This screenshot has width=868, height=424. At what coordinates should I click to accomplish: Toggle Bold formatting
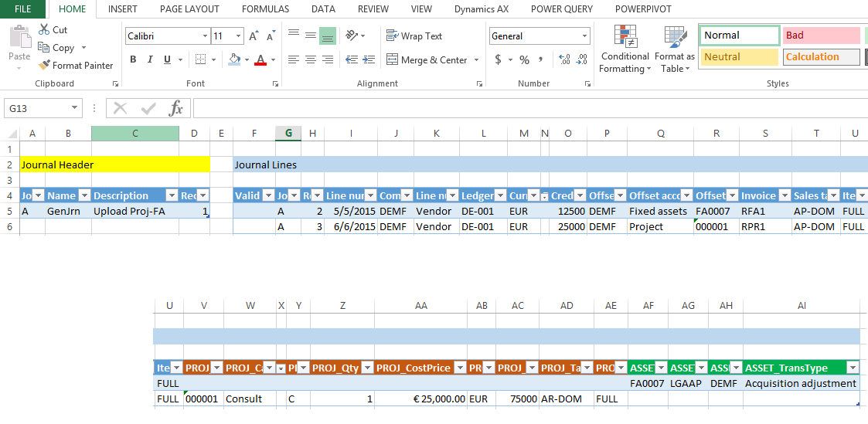click(133, 59)
